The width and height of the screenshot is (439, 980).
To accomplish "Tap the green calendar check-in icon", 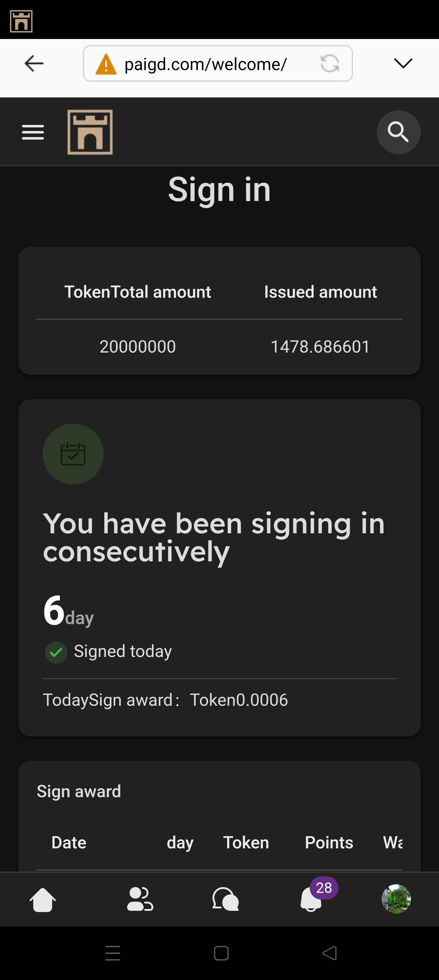I will [73, 454].
